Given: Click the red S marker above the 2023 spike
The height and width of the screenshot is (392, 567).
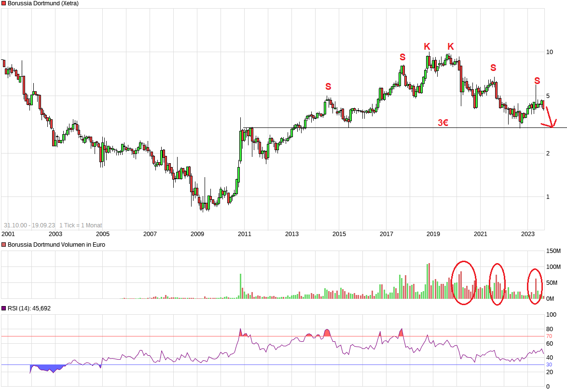Looking at the screenshot, I should [537, 81].
